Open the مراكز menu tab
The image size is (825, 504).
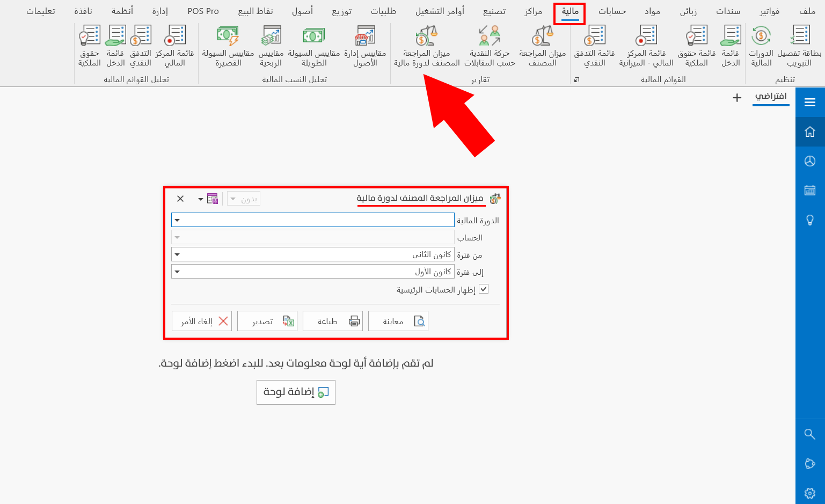[x=534, y=11]
